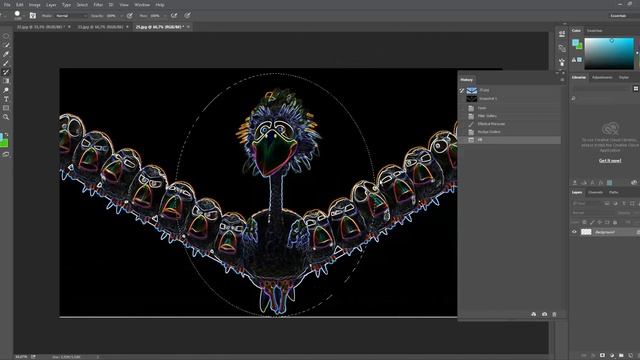
Task: Open the Help menu
Action: [160, 5]
